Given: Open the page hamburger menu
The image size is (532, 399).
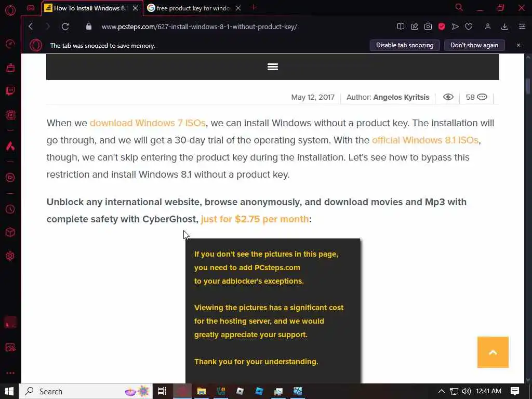Looking at the screenshot, I should coord(273,67).
